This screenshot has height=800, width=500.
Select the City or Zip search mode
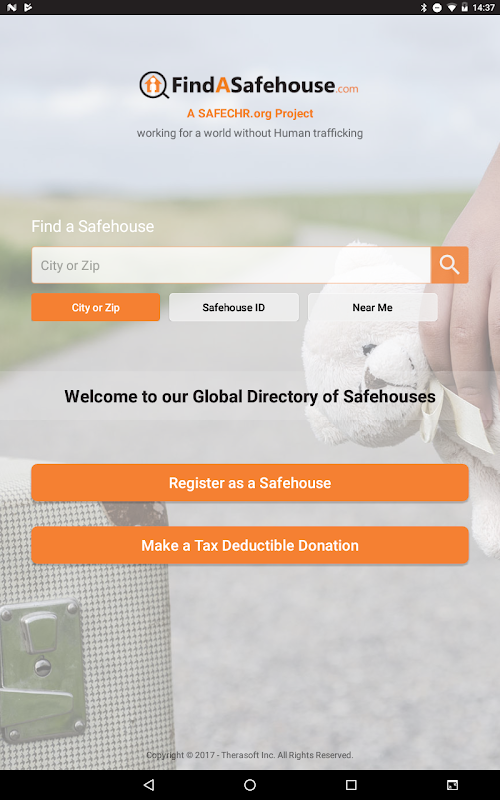pyautogui.click(x=95, y=307)
